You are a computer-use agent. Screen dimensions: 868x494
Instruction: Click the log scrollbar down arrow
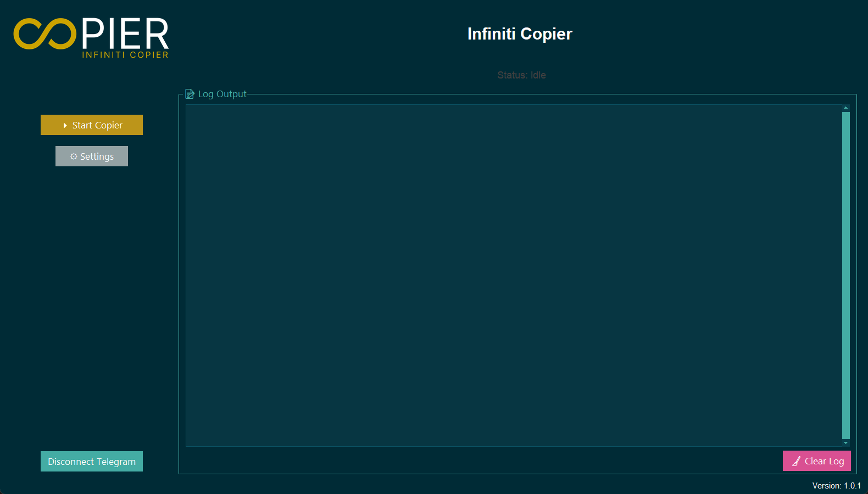coord(846,443)
